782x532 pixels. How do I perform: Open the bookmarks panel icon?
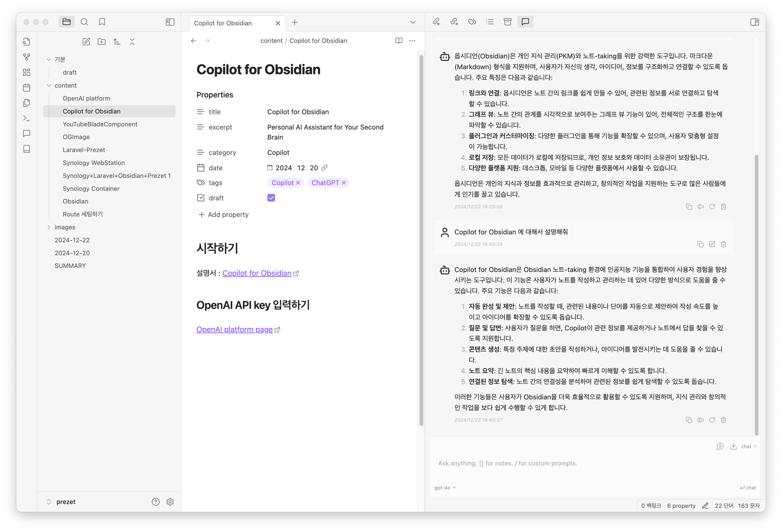102,22
